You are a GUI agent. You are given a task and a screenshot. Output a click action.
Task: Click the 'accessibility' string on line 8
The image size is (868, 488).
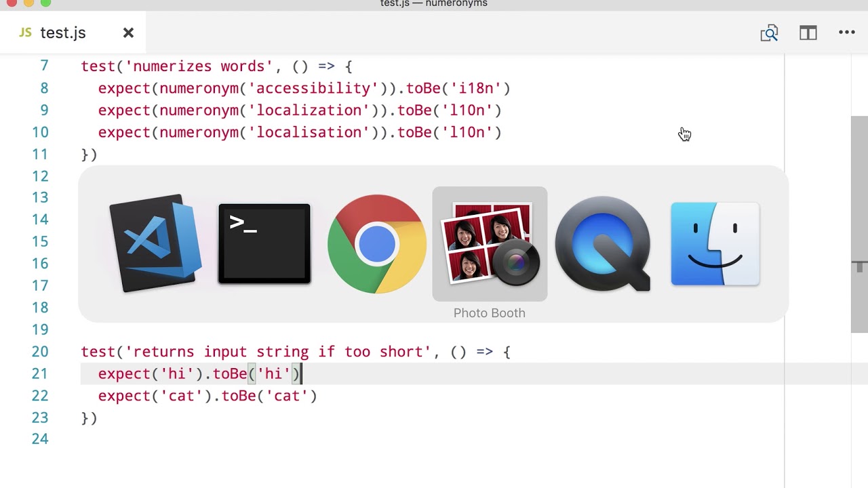[313, 89]
